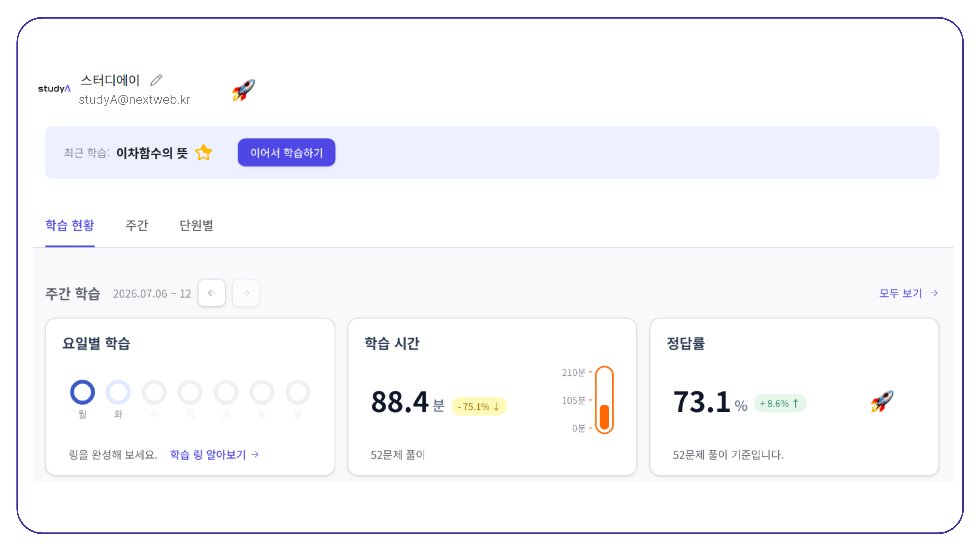Click the 88.4 study time value
980x551 pixels.
click(x=400, y=402)
